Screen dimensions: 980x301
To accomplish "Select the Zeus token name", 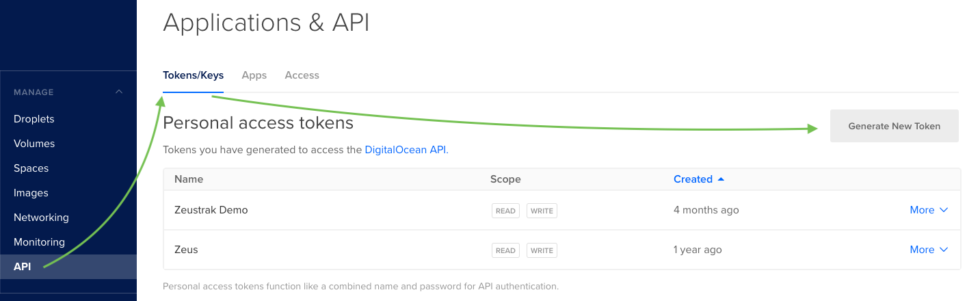I will [x=186, y=250].
